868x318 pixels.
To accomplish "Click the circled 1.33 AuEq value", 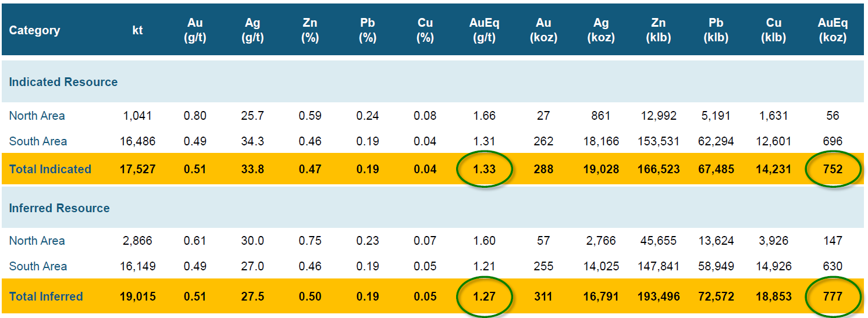I will pyautogui.click(x=484, y=169).
